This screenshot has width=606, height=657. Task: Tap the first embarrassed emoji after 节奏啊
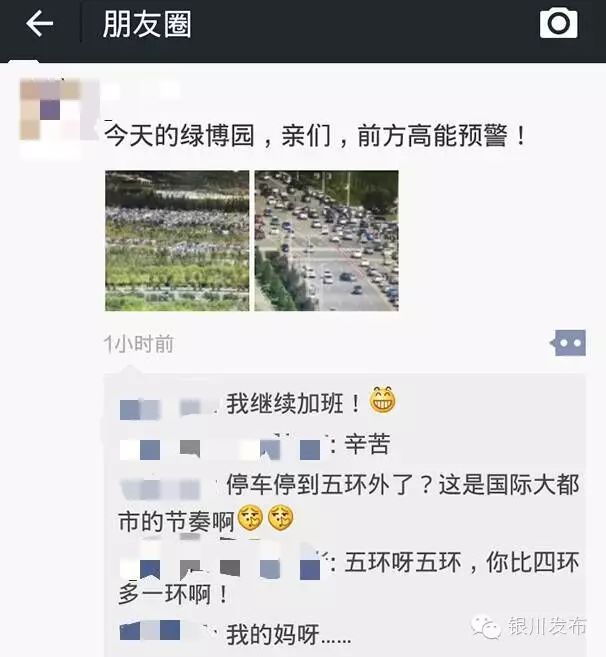pos(250,518)
